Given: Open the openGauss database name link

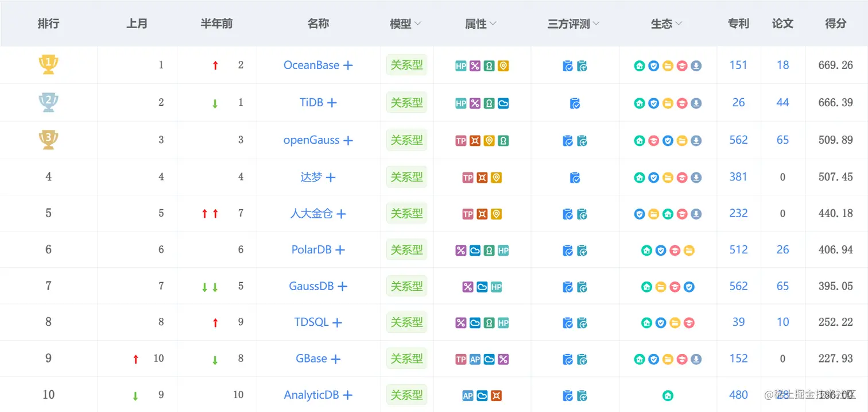Looking at the screenshot, I should [311, 140].
